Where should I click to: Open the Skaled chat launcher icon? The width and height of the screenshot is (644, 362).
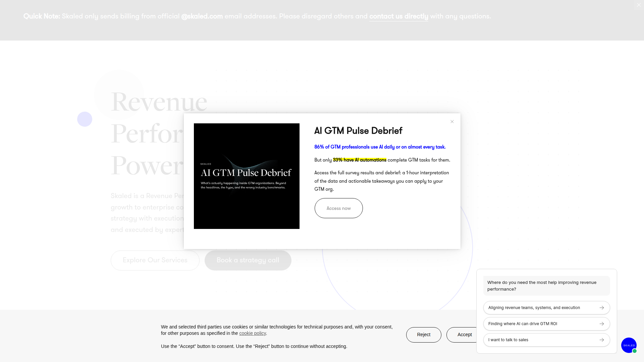point(629,345)
